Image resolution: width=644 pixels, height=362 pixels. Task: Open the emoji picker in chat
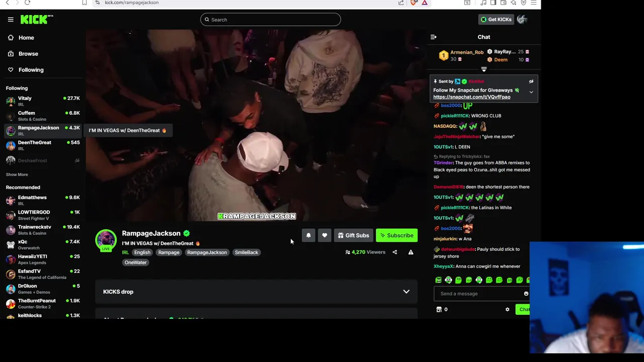point(526,294)
